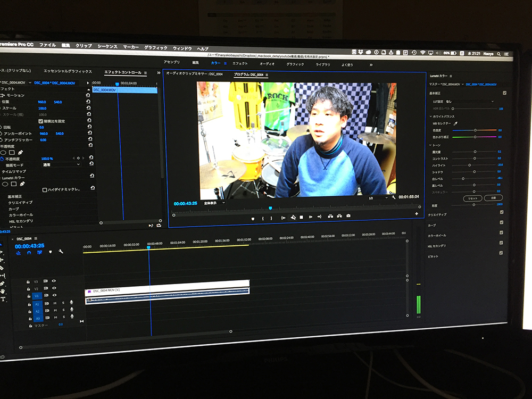Select the Pen tool in timeline toolbar
This screenshot has width=532, height=399.
pyautogui.click(x=2, y=284)
